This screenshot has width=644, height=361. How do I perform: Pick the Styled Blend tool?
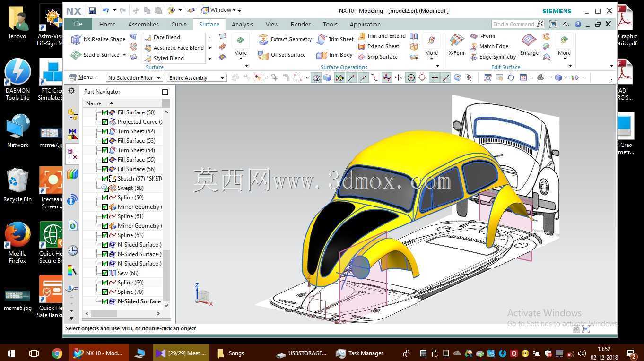pos(164,58)
